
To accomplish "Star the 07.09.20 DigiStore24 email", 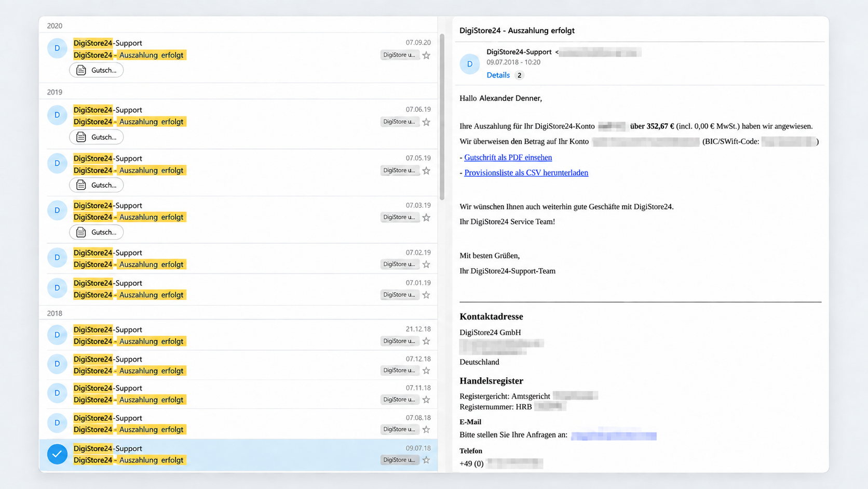I will click(426, 55).
